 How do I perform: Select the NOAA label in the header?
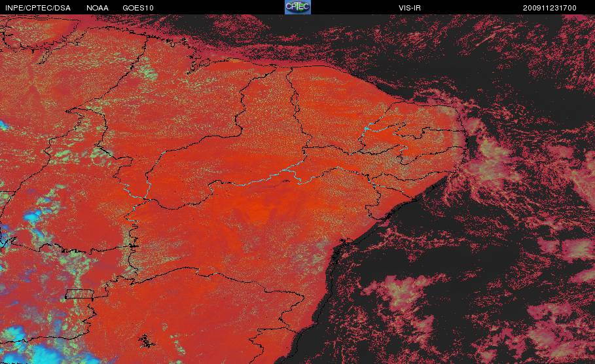(98, 8)
